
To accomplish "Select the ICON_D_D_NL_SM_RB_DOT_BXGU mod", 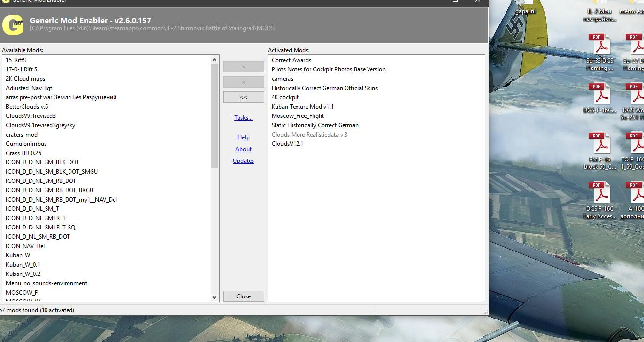I will coord(49,190).
